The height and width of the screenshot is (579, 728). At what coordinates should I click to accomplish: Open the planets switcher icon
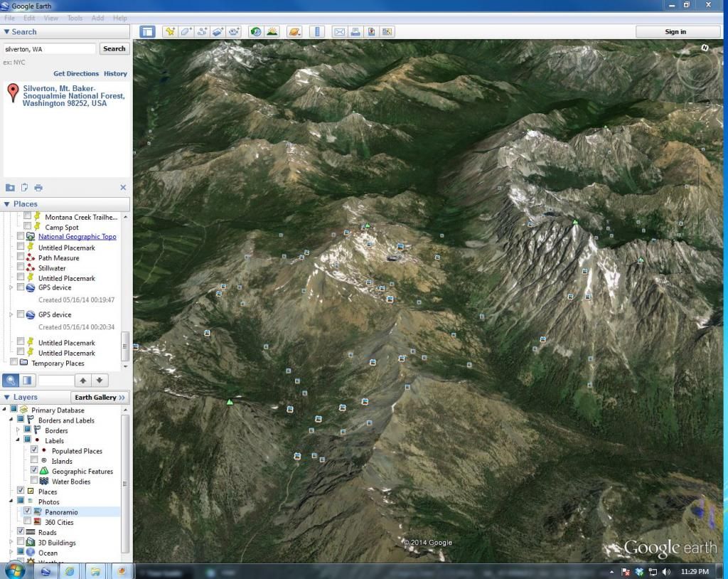pyautogui.click(x=294, y=31)
